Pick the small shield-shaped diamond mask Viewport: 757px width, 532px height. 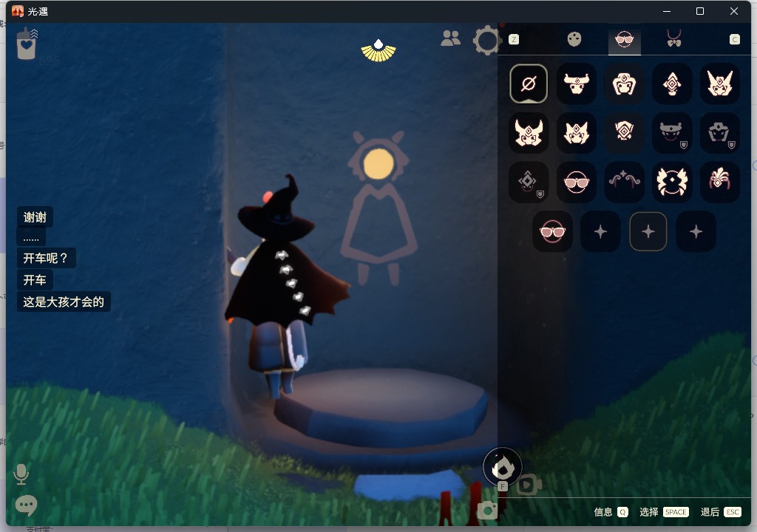624,133
